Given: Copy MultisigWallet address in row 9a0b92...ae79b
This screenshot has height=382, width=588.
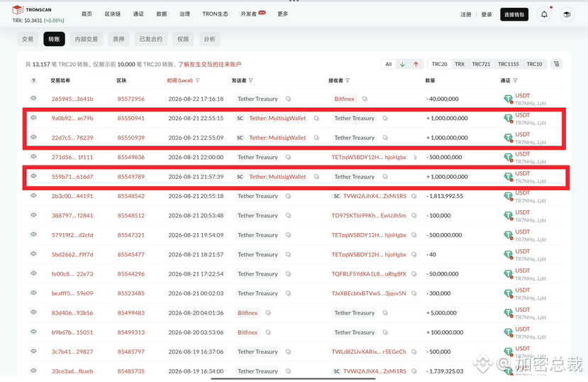Looking at the screenshot, I should 316,118.
